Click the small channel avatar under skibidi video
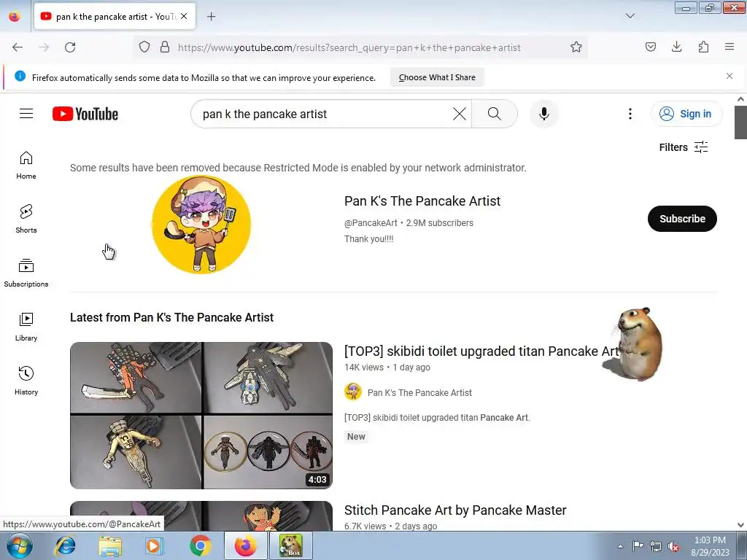 pyautogui.click(x=353, y=392)
